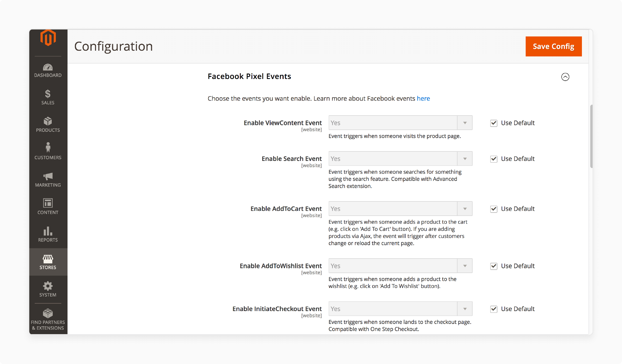Open the Stores storefront icon
The width and height of the screenshot is (622, 364).
48,259
